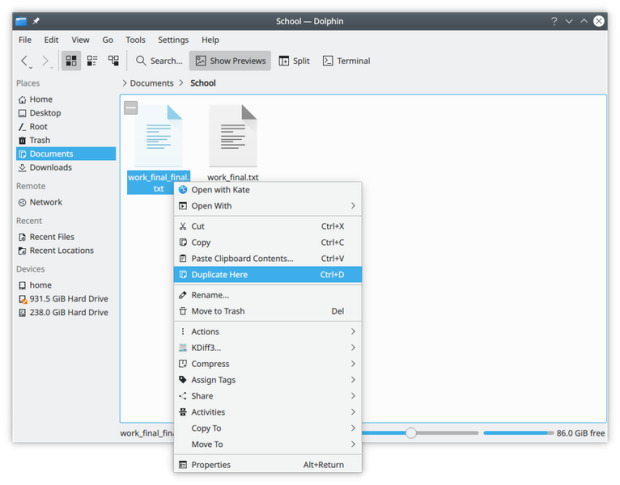
Task: Pin window using titlebar pin icon
Action: pyautogui.click(x=37, y=21)
